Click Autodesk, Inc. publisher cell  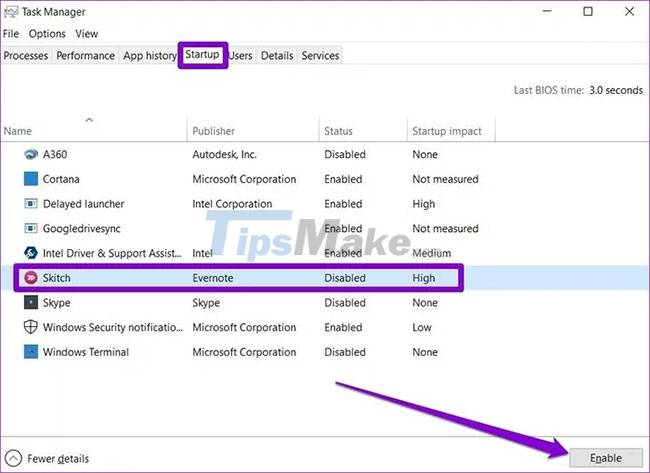tap(224, 155)
